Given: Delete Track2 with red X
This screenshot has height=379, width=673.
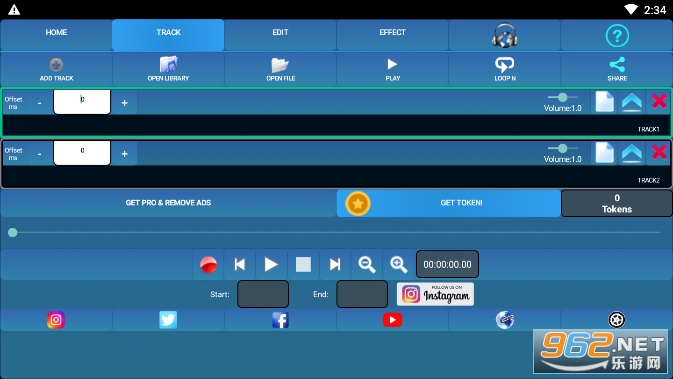Looking at the screenshot, I should coord(659,152).
